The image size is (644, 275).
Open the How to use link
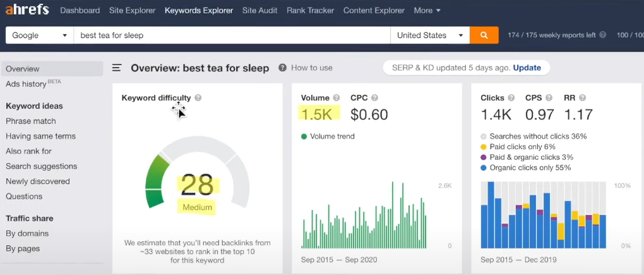click(312, 68)
